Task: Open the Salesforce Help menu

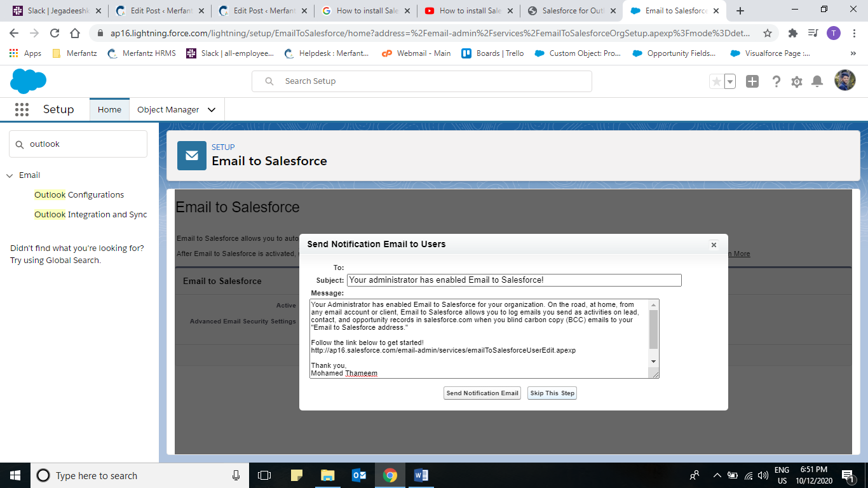Action: (x=776, y=81)
